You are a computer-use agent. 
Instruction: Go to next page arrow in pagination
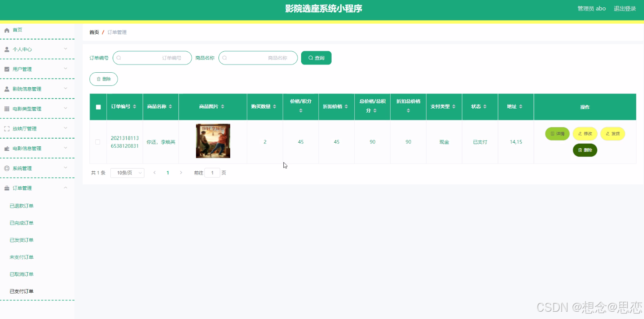coord(181,173)
